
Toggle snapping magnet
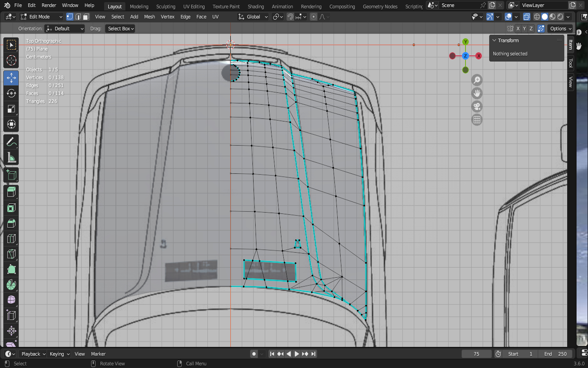pyautogui.click(x=290, y=17)
